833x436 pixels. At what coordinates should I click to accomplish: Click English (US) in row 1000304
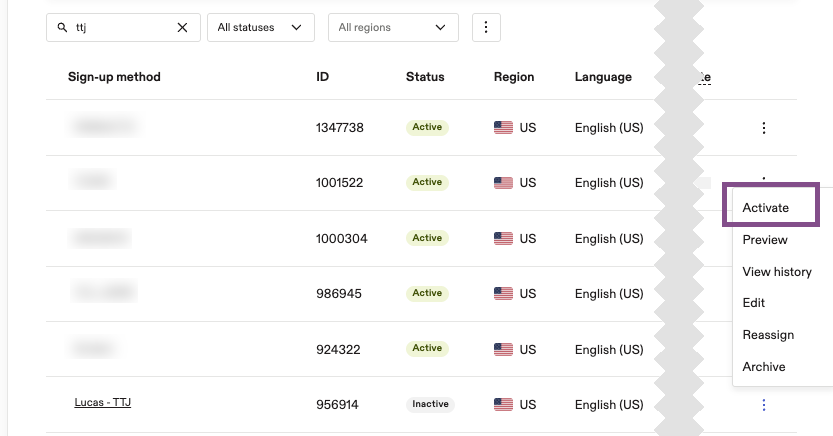click(609, 239)
